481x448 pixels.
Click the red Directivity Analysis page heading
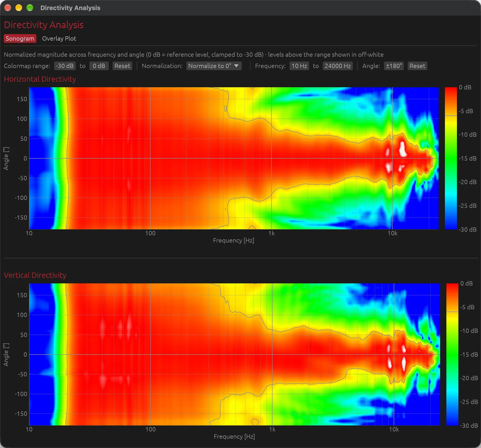click(x=44, y=25)
